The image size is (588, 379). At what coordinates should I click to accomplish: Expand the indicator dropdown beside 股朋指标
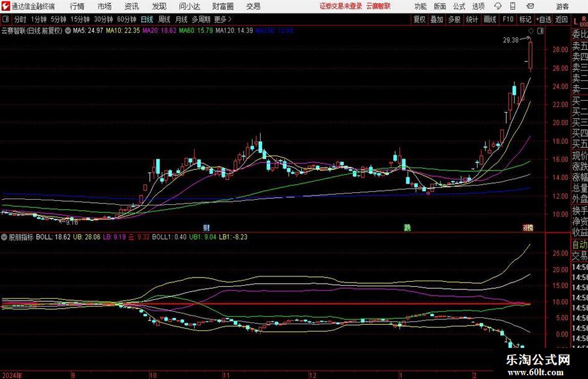[x=4, y=236]
